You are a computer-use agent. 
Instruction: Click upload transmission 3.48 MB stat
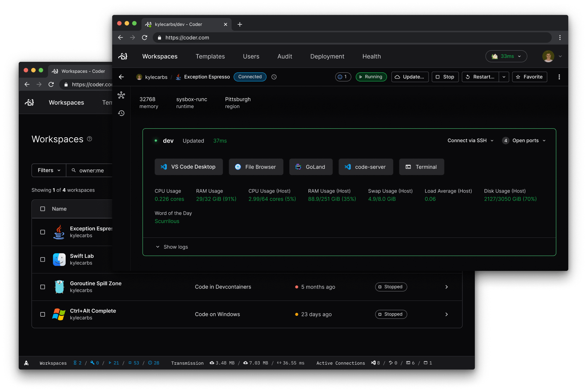[222, 363]
